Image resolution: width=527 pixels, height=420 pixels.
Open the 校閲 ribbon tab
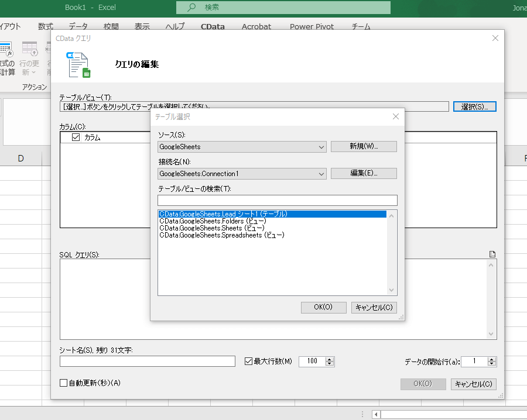click(111, 26)
